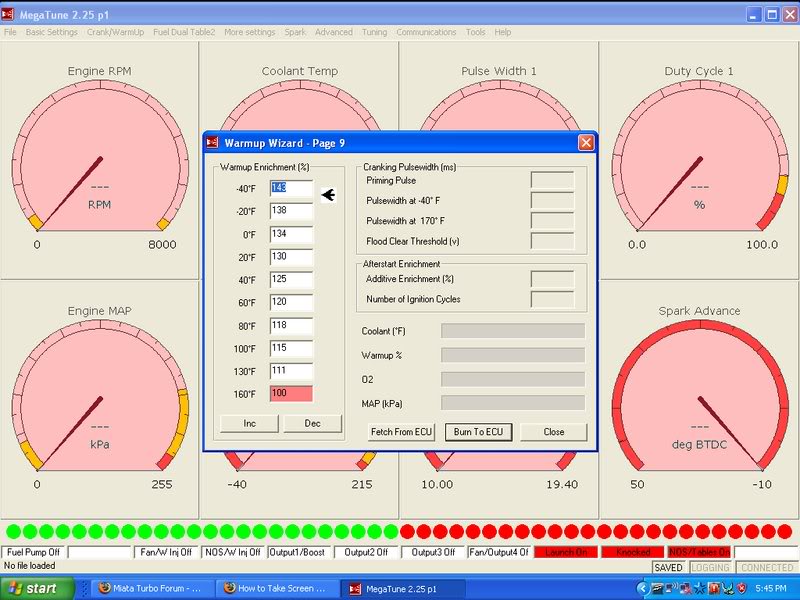Click Burn To ECU
This screenshot has width=800, height=600.
pos(478,432)
